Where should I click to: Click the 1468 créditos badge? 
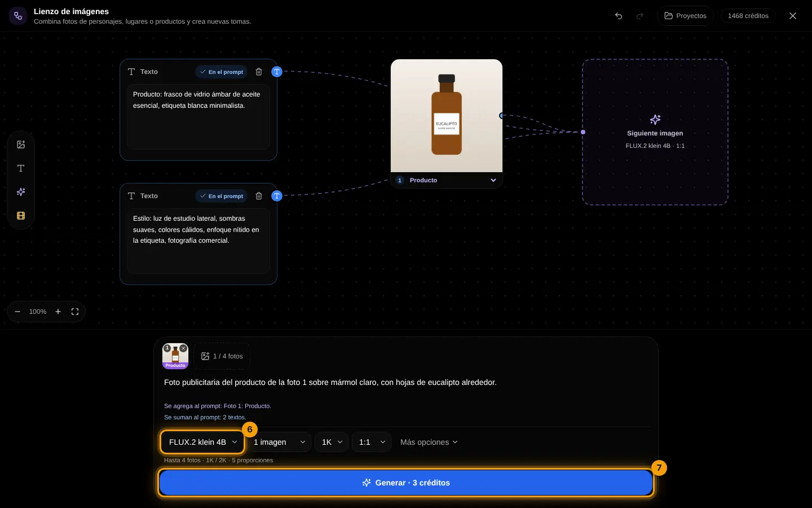click(x=748, y=16)
